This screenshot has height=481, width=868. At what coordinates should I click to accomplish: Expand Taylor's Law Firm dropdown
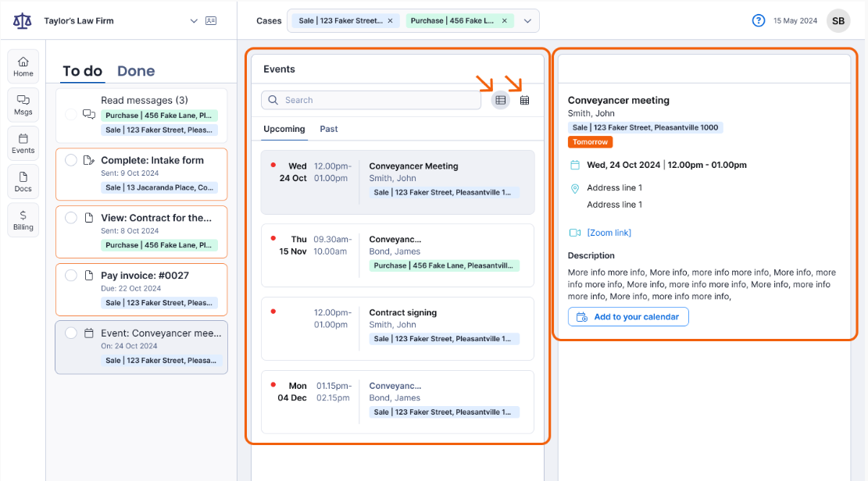[x=194, y=21]
